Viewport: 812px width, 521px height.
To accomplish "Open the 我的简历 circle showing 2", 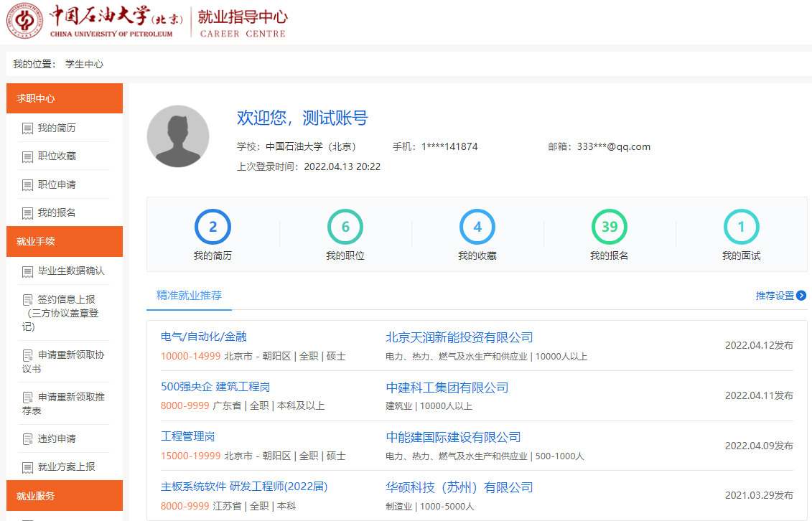I will [213, 227].
